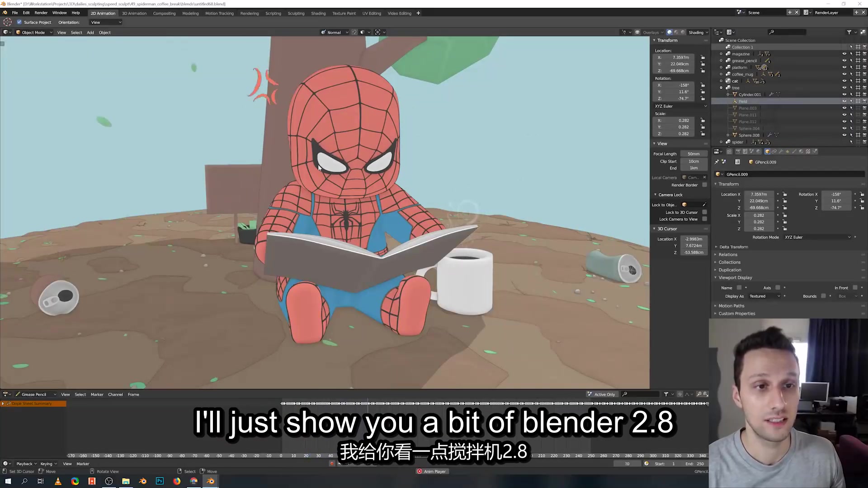The image size is (868, 488).
Task: Open the Orientation View dropdown
Action: pyautogui.click(x=106, y=22)
